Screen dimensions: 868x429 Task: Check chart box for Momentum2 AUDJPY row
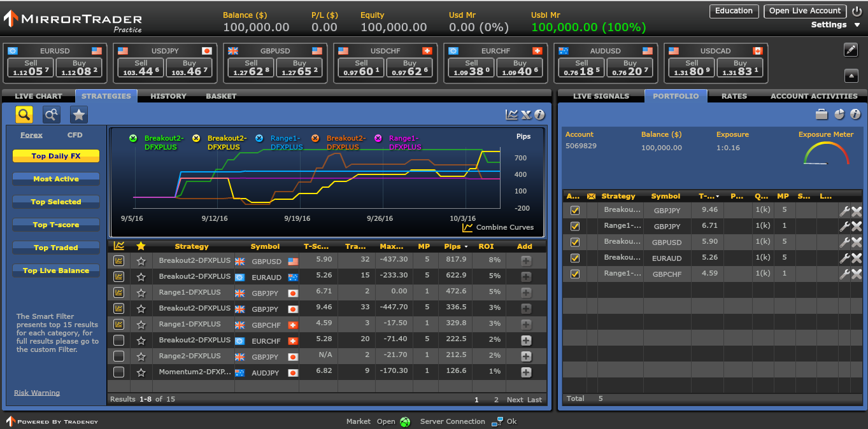point(118,372)
